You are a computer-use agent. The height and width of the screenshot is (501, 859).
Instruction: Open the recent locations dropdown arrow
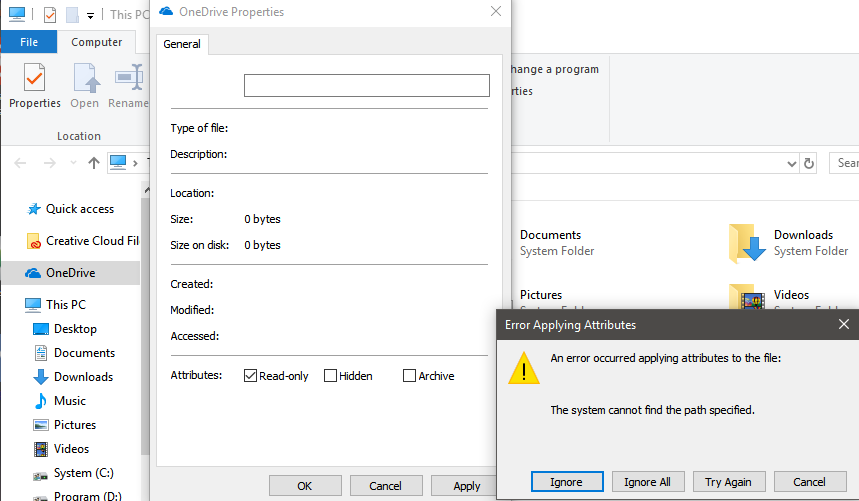pos(73,163)
